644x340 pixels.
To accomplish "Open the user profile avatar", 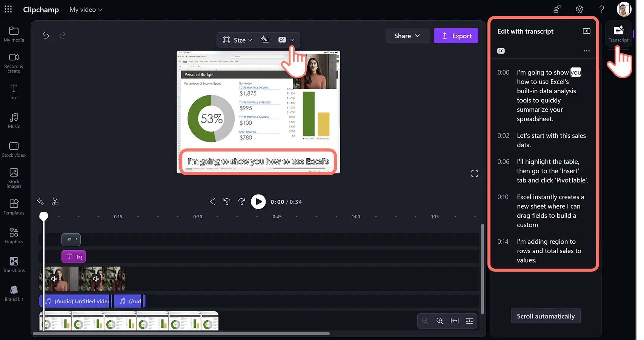I will coord(624,9).
